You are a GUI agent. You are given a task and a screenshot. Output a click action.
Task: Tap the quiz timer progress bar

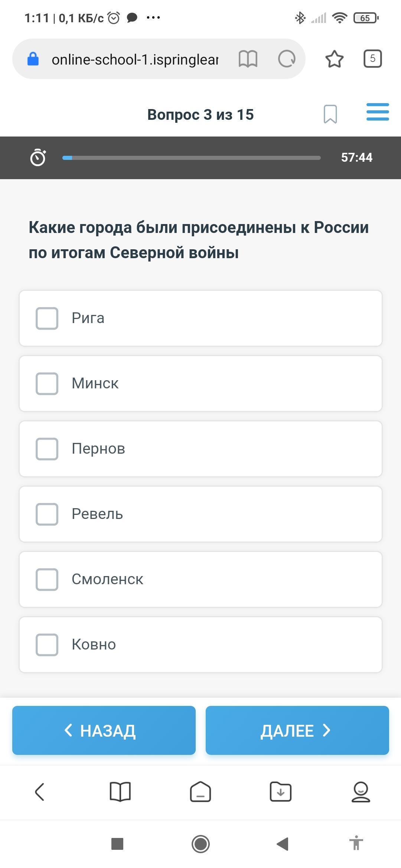[191, 158]
